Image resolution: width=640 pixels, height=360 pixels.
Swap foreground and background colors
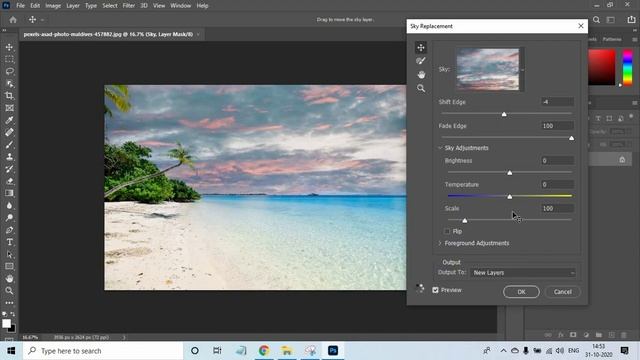[x=13, y=314]
